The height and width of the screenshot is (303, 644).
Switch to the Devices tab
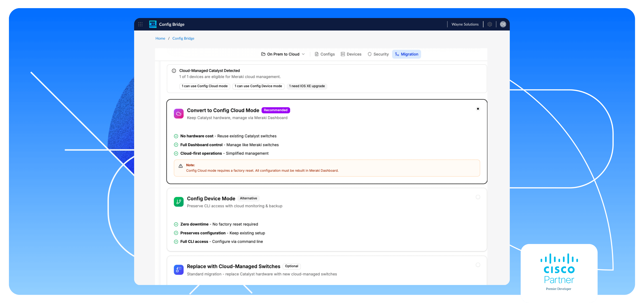(x=351, y=54)
